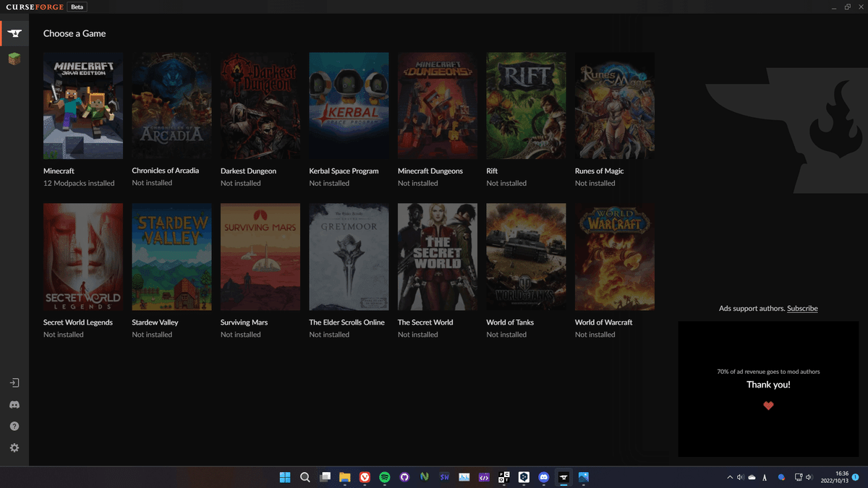The height and width of the screenshot is (488, 868).
Task: Click the Beta badge next to the logo
Action: coord(77,7)
